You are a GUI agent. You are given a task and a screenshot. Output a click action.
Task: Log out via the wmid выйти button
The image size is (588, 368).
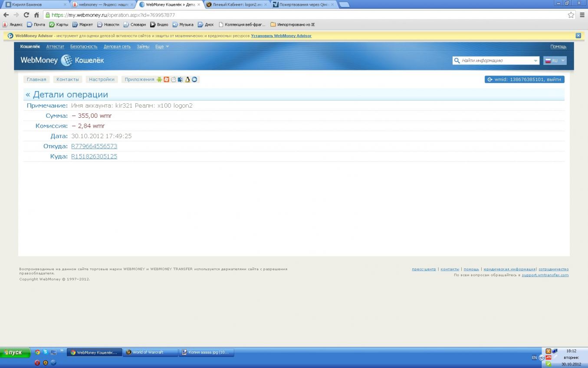point(524,80)
